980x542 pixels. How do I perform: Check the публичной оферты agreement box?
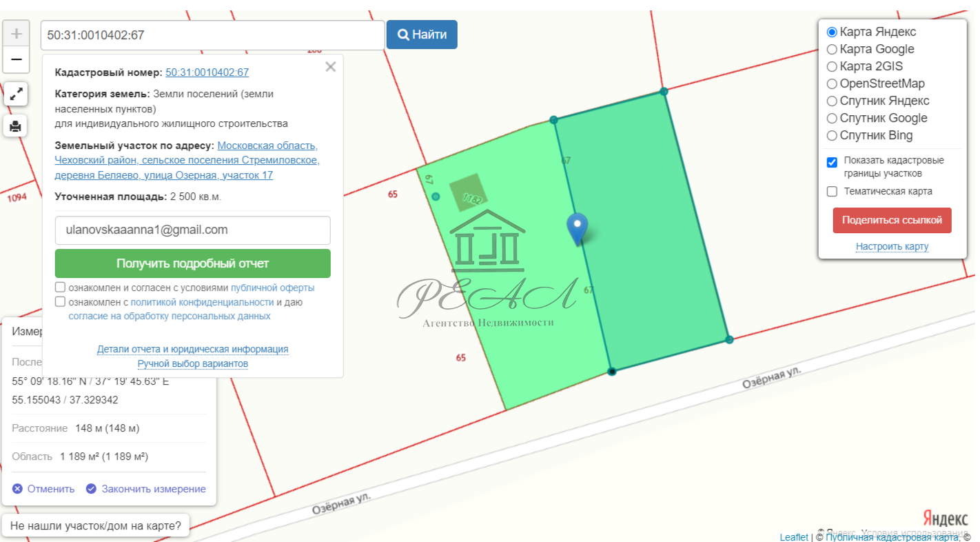click(61, 288)
